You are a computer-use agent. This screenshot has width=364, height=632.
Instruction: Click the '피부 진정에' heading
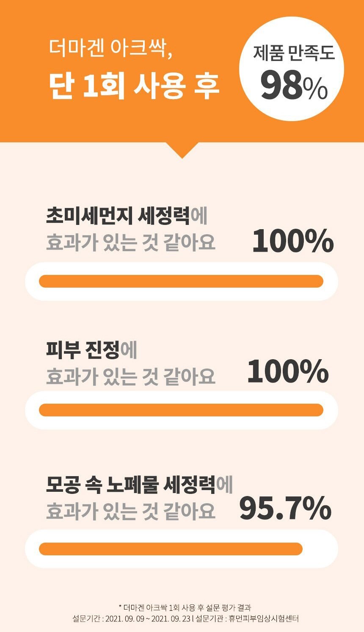(x=91, y=350)
